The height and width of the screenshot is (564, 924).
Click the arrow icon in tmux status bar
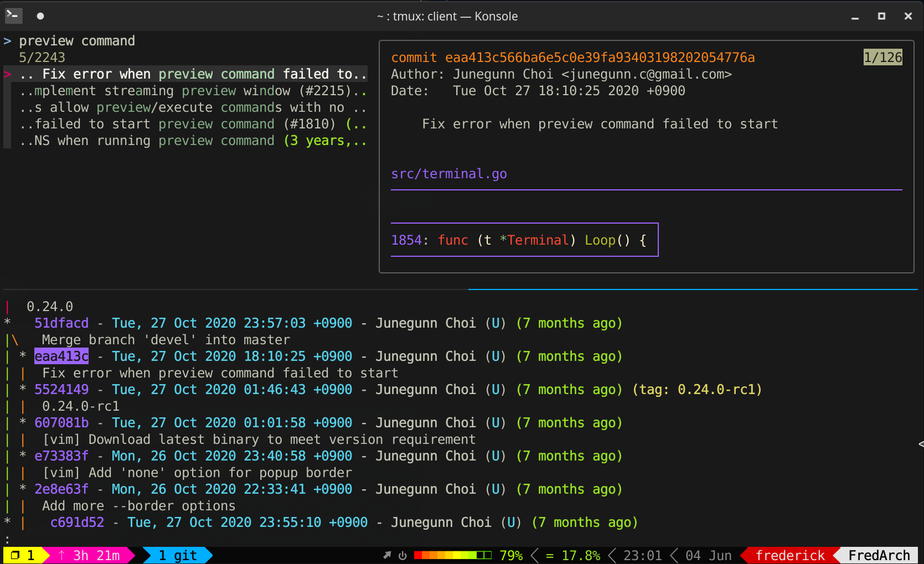(x=387, y=555)
